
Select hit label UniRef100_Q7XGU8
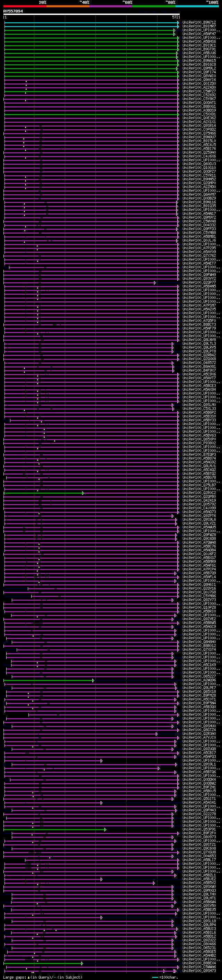(x=199, y=852)
